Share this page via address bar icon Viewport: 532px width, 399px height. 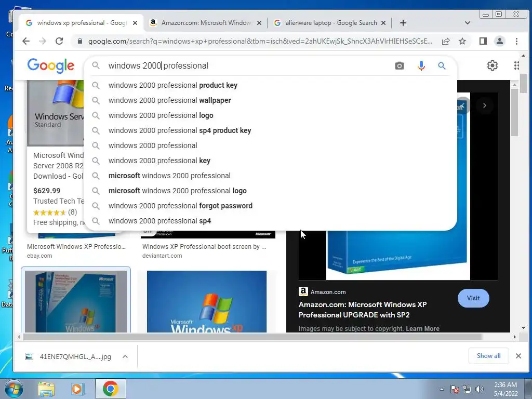445,42
